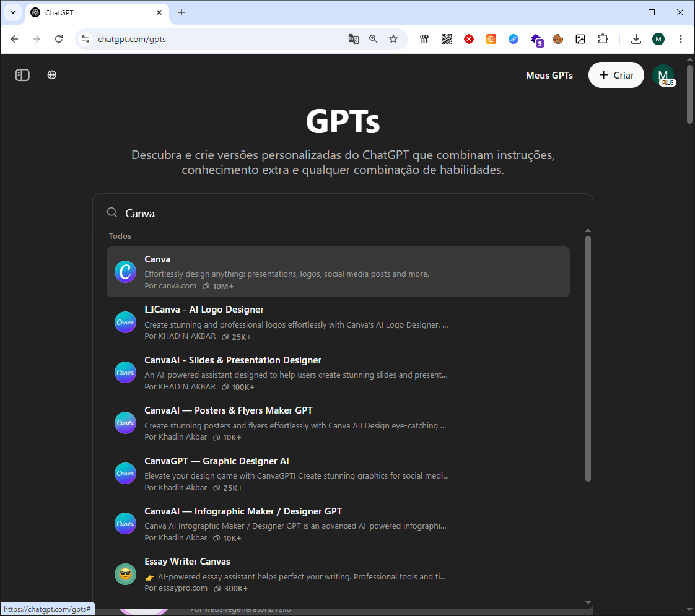Screen dimensions: 695x616
Task: Close the ChatGPT tab
Action: 159,12
